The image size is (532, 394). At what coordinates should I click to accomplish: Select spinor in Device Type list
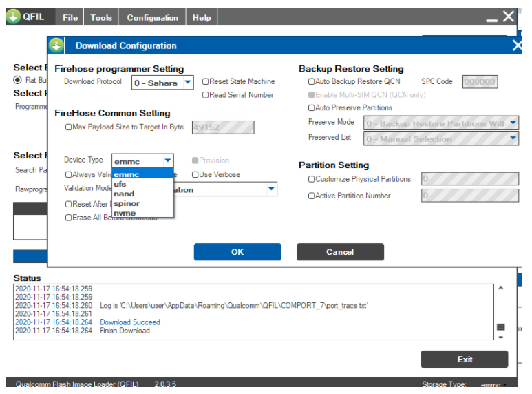(x=143, y=203)
